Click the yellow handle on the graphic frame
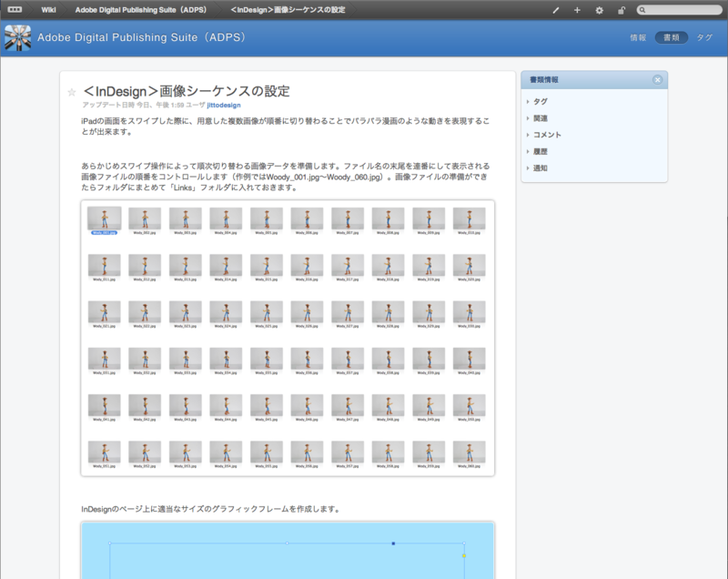728x579 pixels. [x=464, y=555]
